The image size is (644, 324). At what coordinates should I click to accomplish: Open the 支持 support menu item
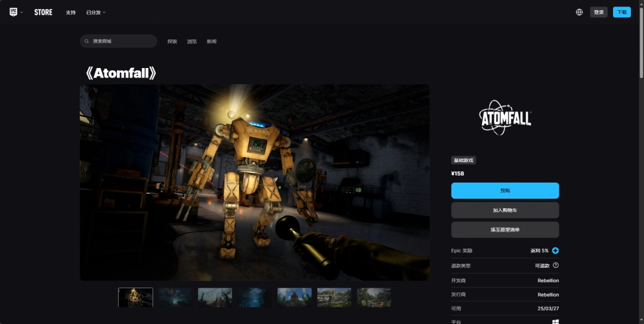(70, 13)
